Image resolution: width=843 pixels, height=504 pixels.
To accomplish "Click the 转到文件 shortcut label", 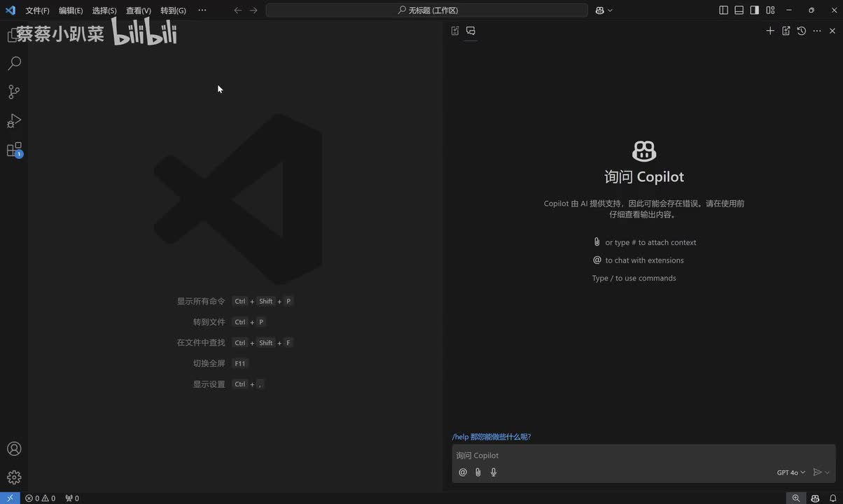I will 209,322.
